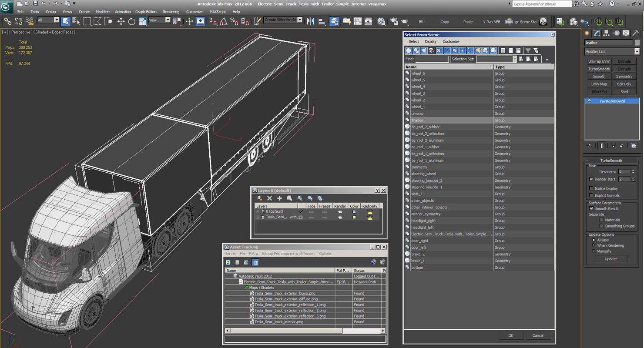Toggle TurboSmooth modifier lightbulb

(x=589, y=101)
